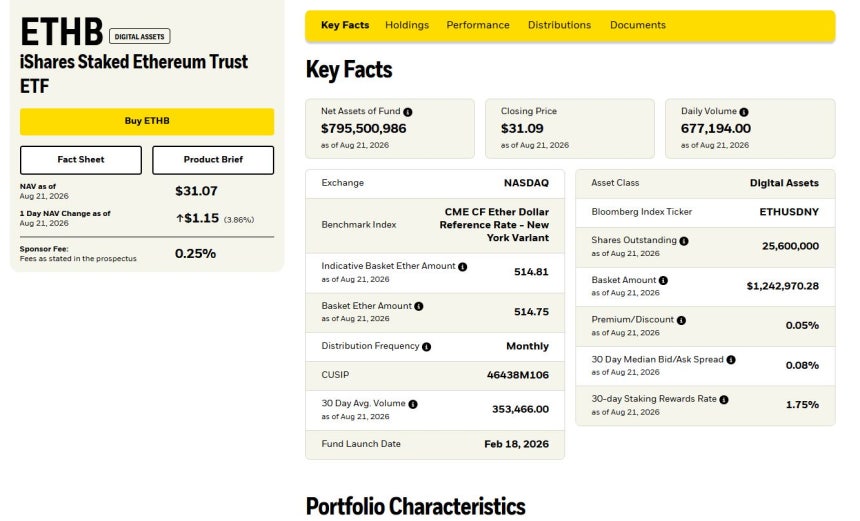Image resolution: width=860 pixels, height=521 pixels.
Task: Click info icon beside 30 Day Avg. Volume
Action: tap(412, 404)
